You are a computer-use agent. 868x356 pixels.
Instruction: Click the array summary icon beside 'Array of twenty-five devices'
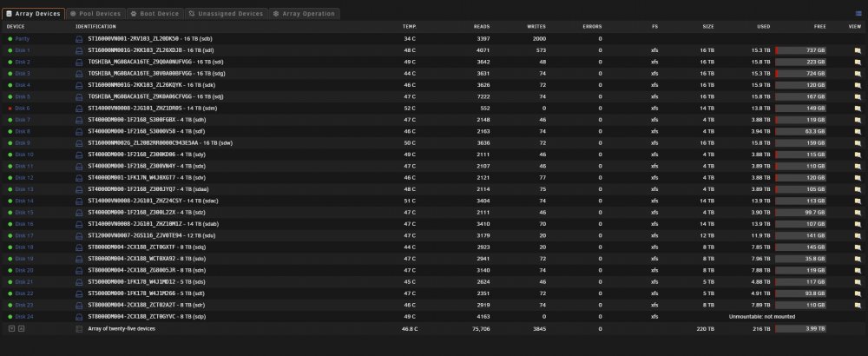point(79,328)
